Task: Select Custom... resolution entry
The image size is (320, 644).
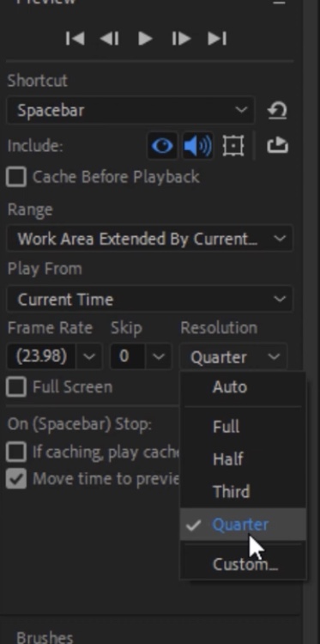Action: pyautogui.click(x=244, y=564)
